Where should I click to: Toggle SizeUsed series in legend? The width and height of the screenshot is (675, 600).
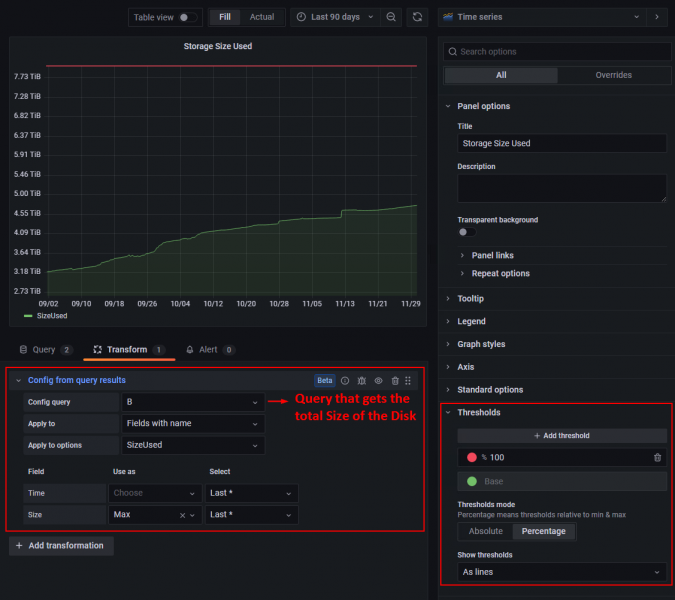click(52, 316)
